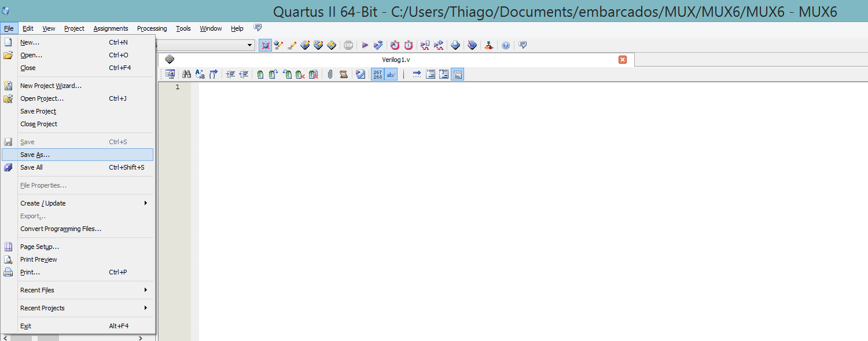The image size is (868, 341).
Task: Expand the Recent Files submenu
Action: 78,290
